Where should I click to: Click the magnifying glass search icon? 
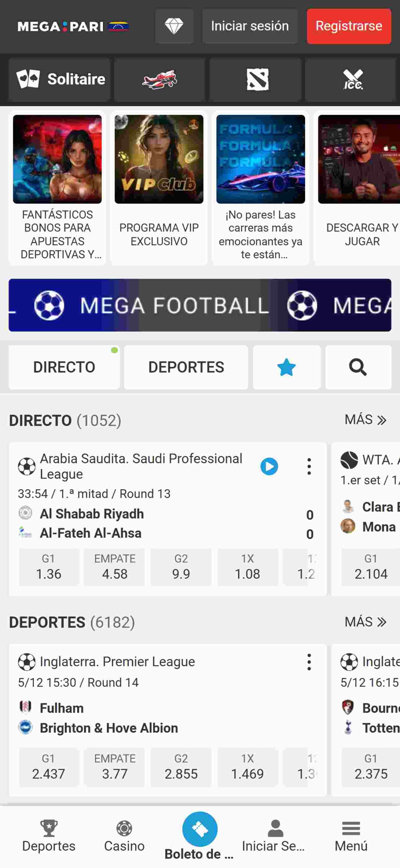(358, 367)
